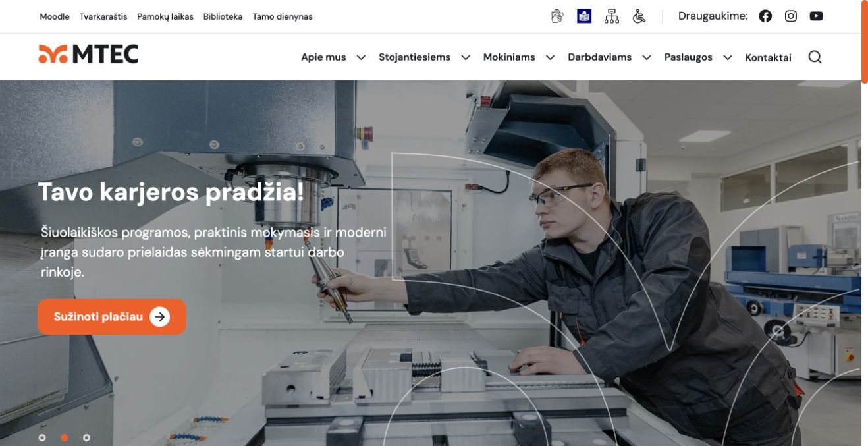Visit the Facebook page icon
The image size is (868, 446).
765,16
